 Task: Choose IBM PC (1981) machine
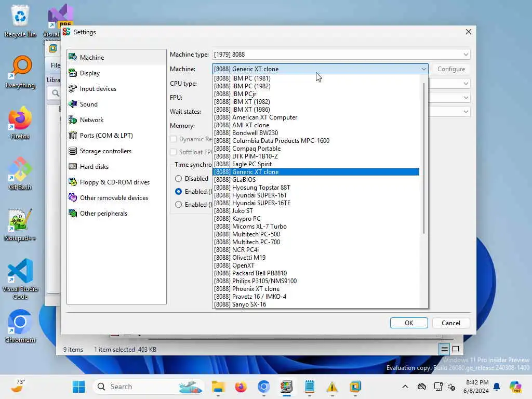click(x=316, y=78)
